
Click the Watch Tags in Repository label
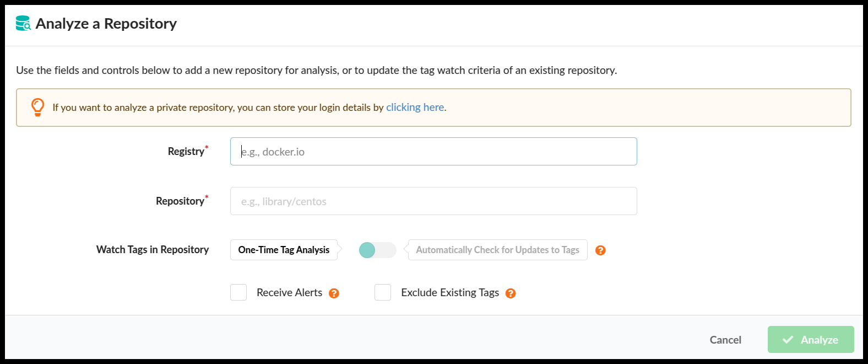pos(153,250)
